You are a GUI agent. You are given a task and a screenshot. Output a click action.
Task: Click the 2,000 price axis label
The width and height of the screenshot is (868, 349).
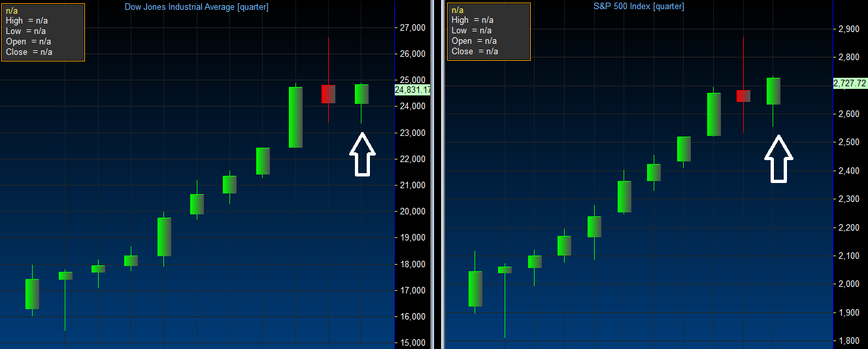[x=849, y=284]
